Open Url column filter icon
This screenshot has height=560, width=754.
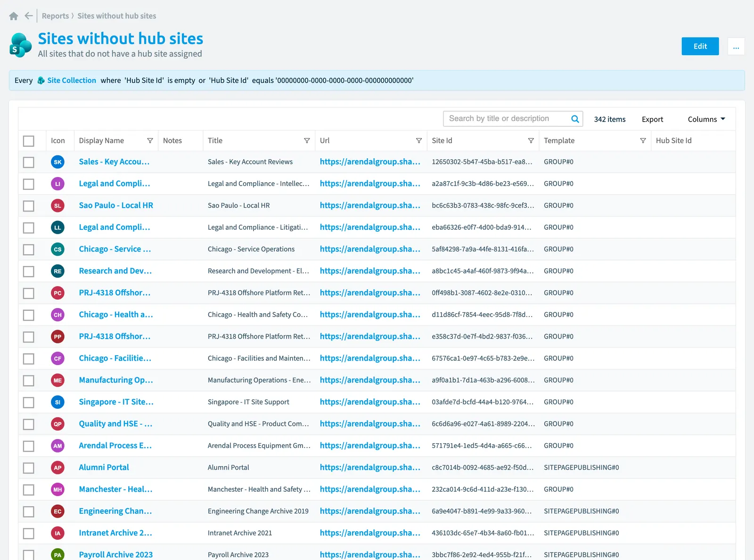point(419,141)
